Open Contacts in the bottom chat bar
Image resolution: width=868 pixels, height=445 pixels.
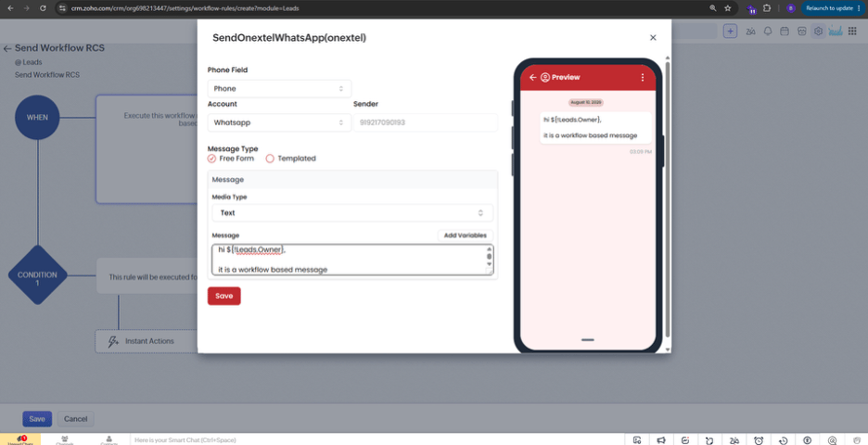point(108,440)
